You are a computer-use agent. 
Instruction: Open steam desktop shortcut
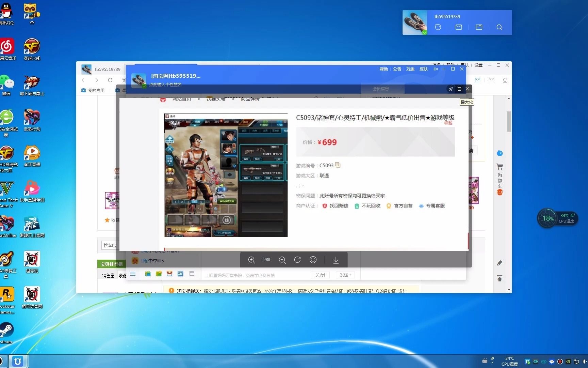pyautogui.click(x=6, y=333)
